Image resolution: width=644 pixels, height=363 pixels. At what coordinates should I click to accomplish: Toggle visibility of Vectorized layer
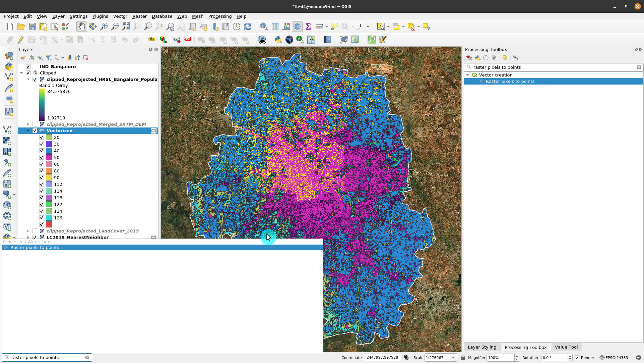(35, 131)
